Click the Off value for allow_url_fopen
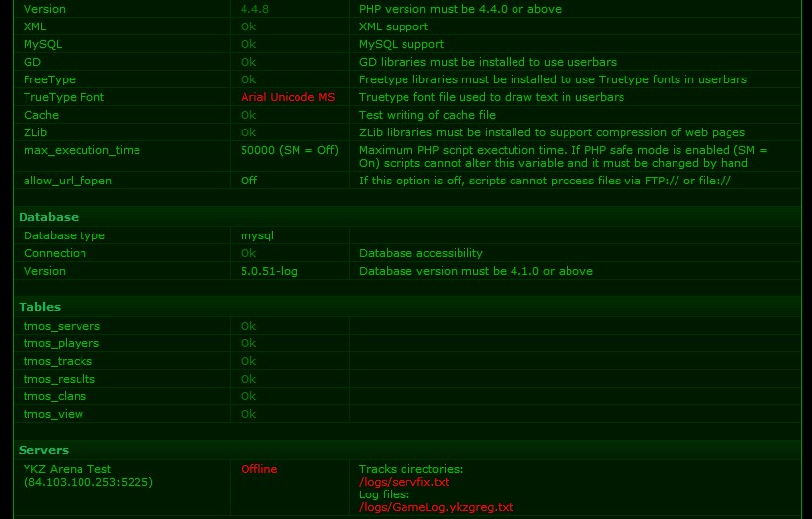 (x=248, y=181)
